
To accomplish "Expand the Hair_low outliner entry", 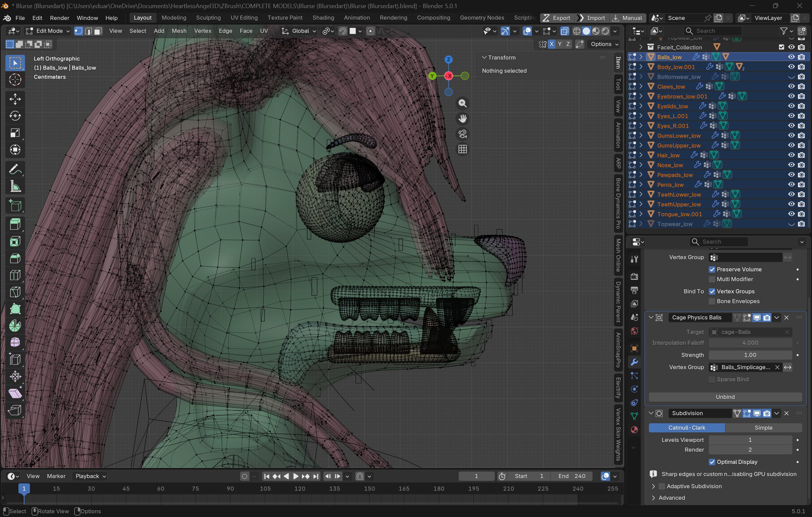I will 641,155.
